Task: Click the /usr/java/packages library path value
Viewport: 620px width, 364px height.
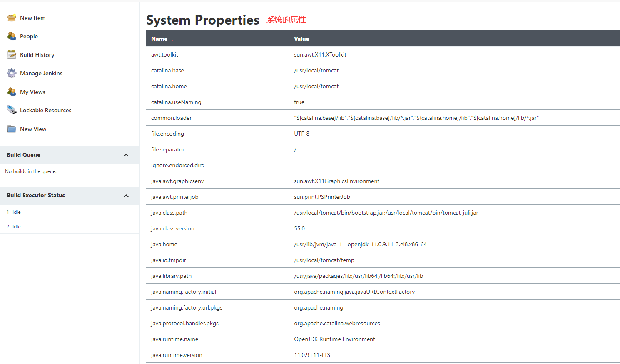Action: click(x=359, y=276)
